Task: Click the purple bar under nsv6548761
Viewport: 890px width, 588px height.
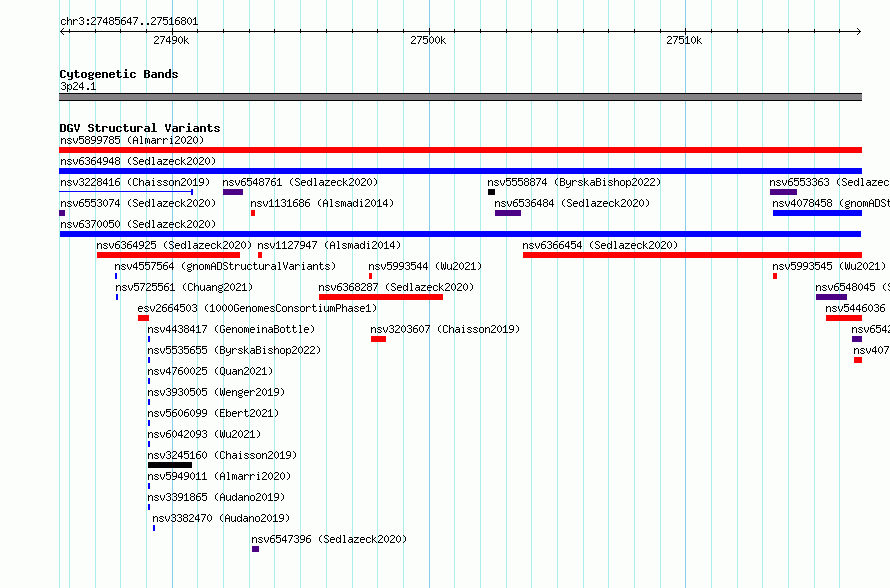Action: [x=233, y=192]
